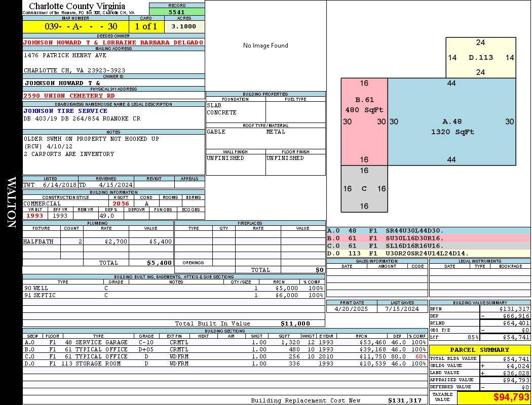The width and height of the screenshot is (532, 405).
Task: Click the Johnson Tire Service business name
Action: tap(65, 111)
